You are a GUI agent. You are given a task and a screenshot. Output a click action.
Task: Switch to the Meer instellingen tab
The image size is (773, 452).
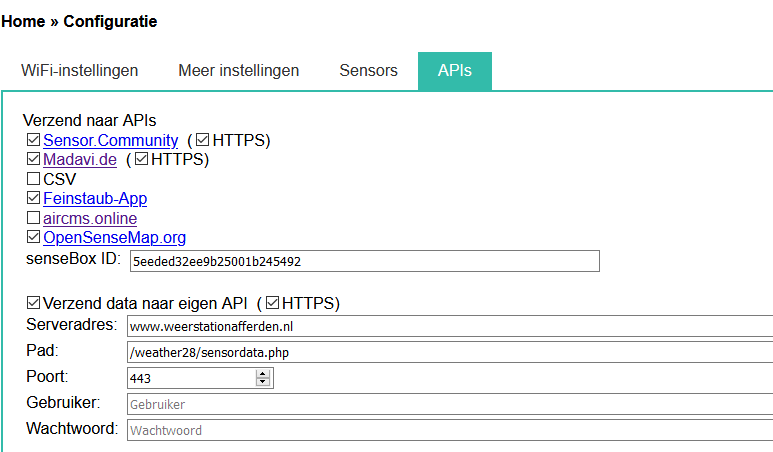pyautogui.click(x=238, y=71)
